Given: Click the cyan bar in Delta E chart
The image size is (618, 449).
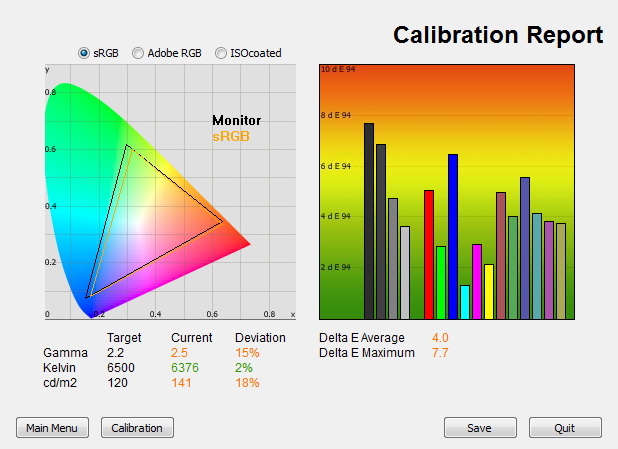Looking at the screenshot, I should [x=465, y=302].
